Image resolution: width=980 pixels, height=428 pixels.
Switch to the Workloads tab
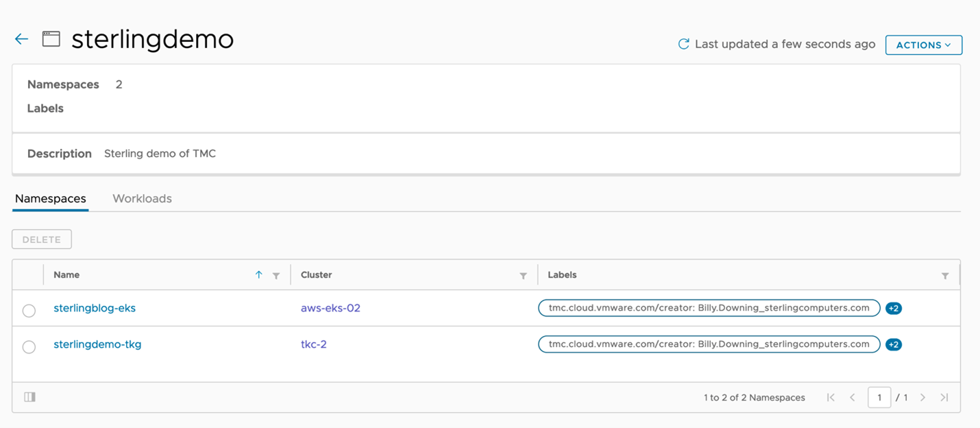pyautogui.click(x=142, y=199)
